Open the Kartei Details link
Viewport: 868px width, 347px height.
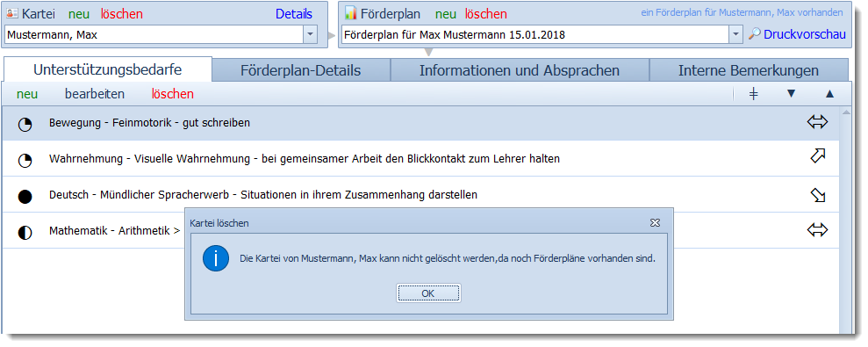(x=294, y=14)
